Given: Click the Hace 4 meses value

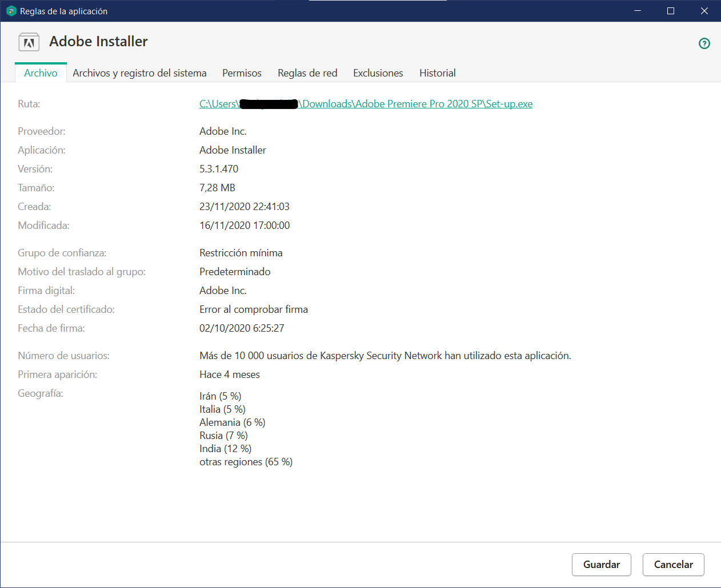Looking at the screenshot, I should point(230,374).
